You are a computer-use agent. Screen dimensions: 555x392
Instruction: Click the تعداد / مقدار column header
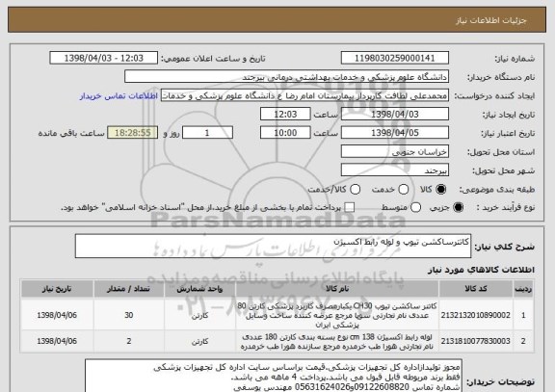point(128,289)
